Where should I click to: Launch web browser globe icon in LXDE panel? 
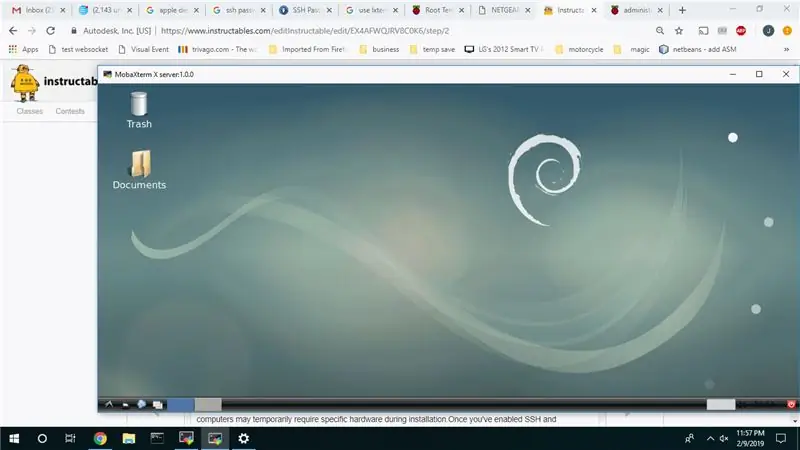point(141,405)
